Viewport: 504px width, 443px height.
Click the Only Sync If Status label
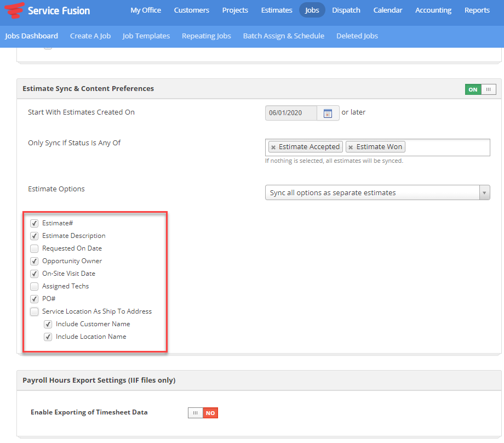pyautogui.click(x=75, y=143)
